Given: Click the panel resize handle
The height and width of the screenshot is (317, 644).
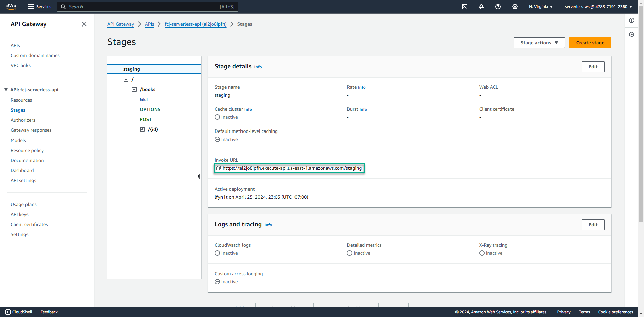Looking at the screenshot, I should [199, 176].
